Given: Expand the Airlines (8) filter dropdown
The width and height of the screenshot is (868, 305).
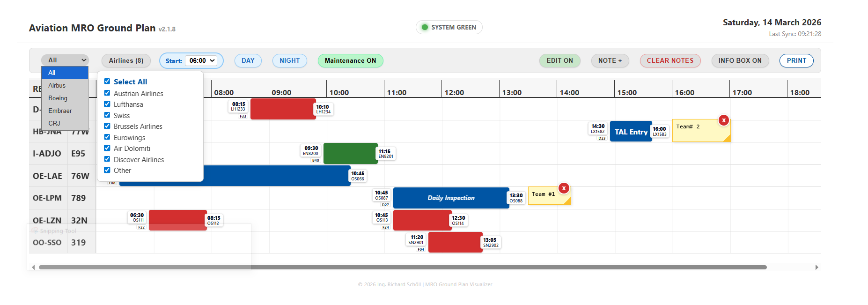Looking at the screenshot, I should [126, 60].
